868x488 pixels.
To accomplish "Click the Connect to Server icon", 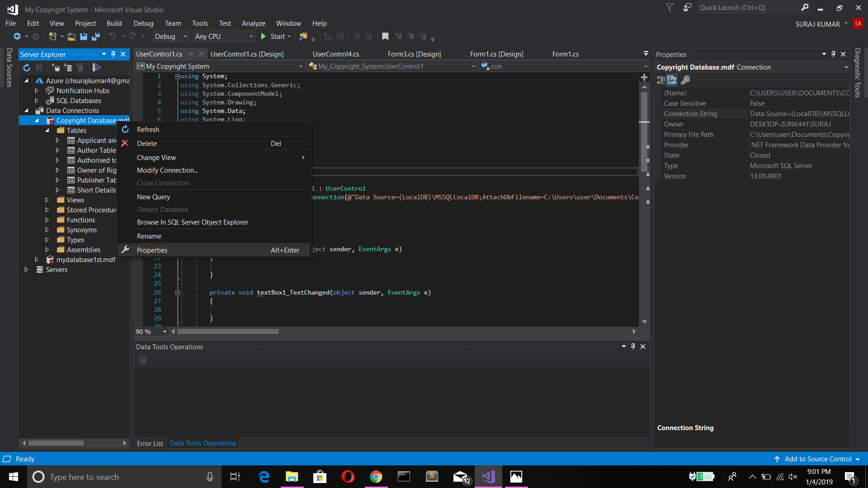I will point(68,68).
